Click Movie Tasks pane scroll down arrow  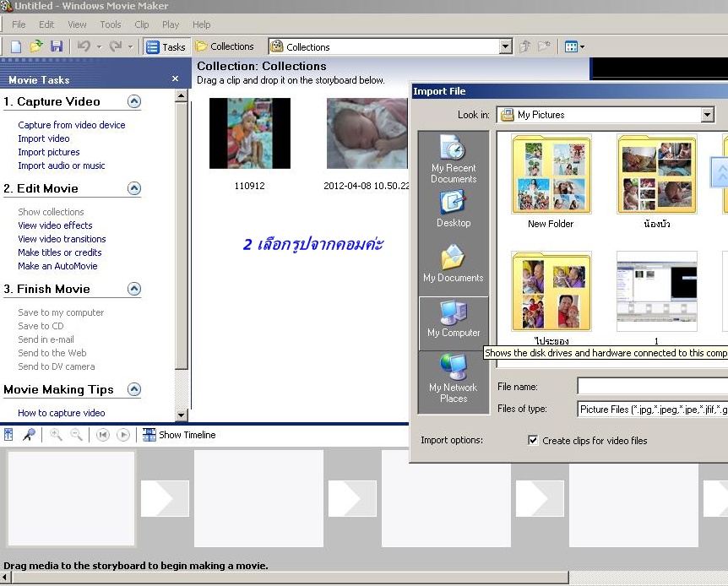[182, 415]
